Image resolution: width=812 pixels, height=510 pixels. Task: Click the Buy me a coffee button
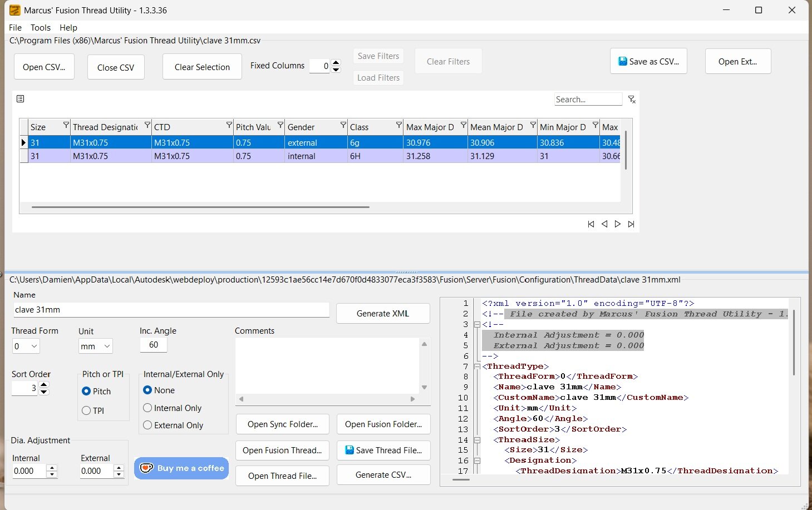click(x=181, y=468)
